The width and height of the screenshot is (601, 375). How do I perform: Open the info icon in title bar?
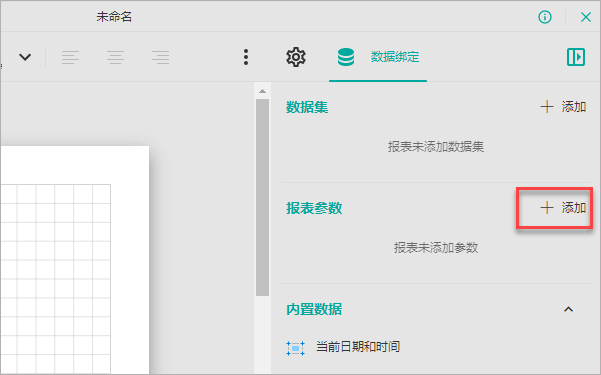coord(545,17)
